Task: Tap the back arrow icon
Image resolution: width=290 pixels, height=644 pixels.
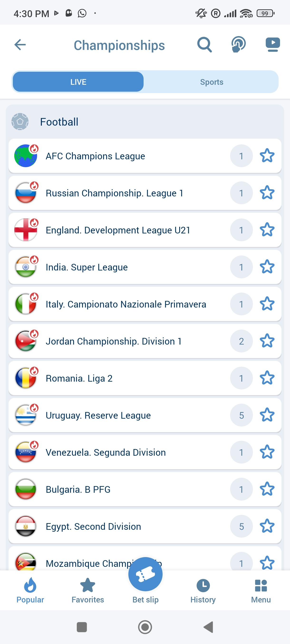Action: (20, 45)
